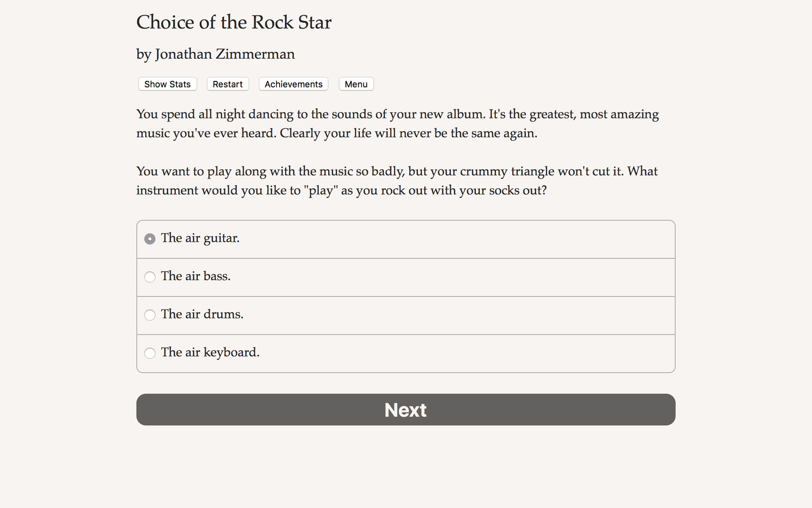Click the author name Jonathan Zimmerman

coord(215,54)
